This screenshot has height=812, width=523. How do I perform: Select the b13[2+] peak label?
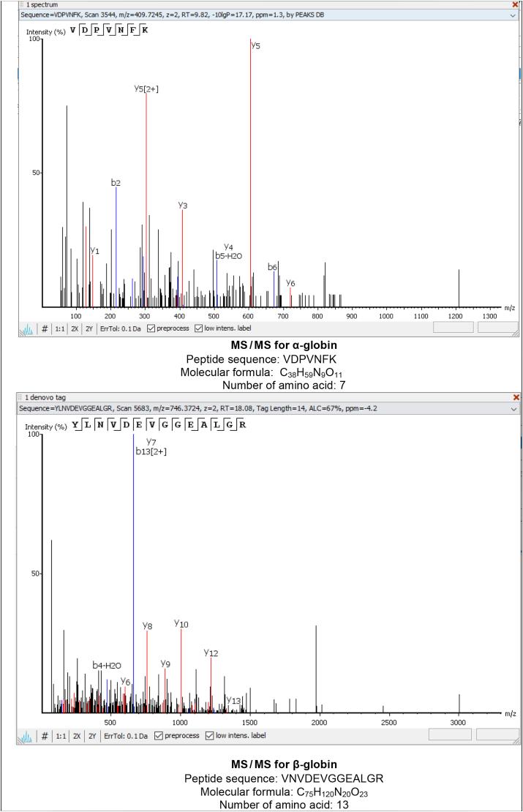pos(151,451)
